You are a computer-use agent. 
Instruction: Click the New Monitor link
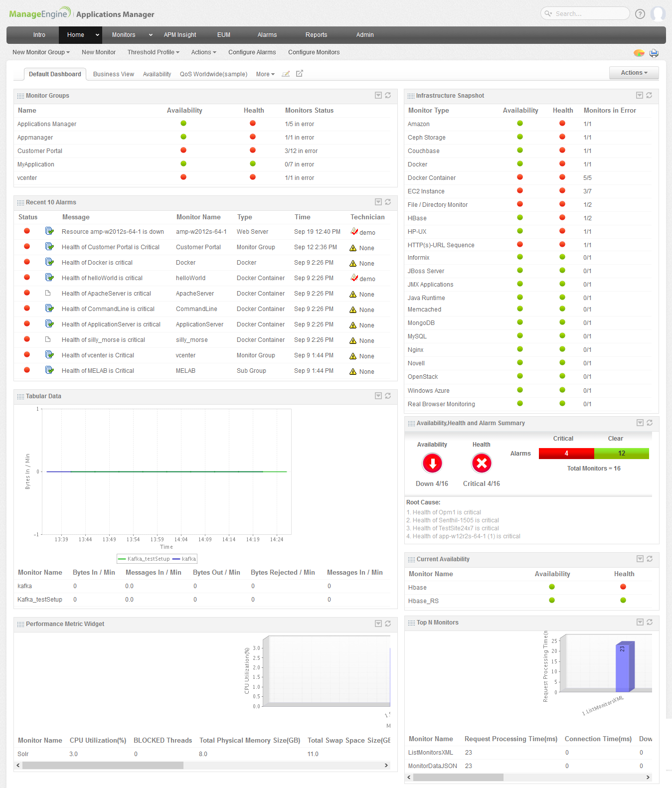coord(99,52)
